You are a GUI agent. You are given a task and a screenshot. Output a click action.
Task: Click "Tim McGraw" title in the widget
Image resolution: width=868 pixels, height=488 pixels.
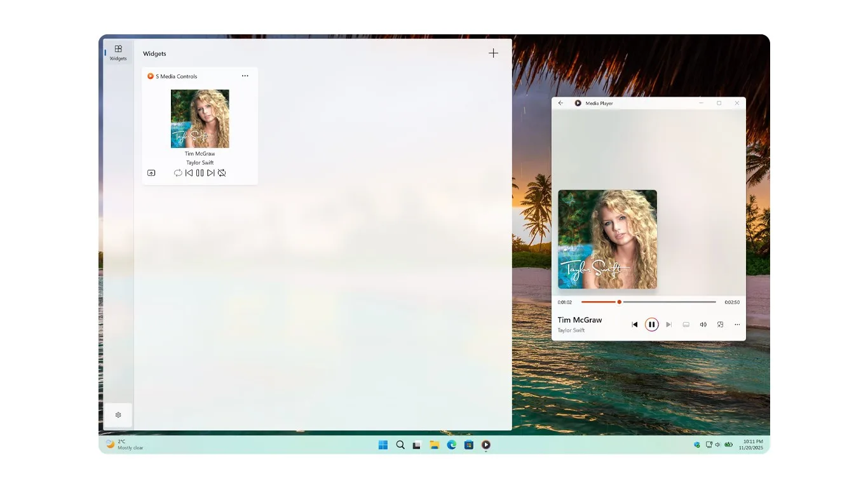coord(200,154)
